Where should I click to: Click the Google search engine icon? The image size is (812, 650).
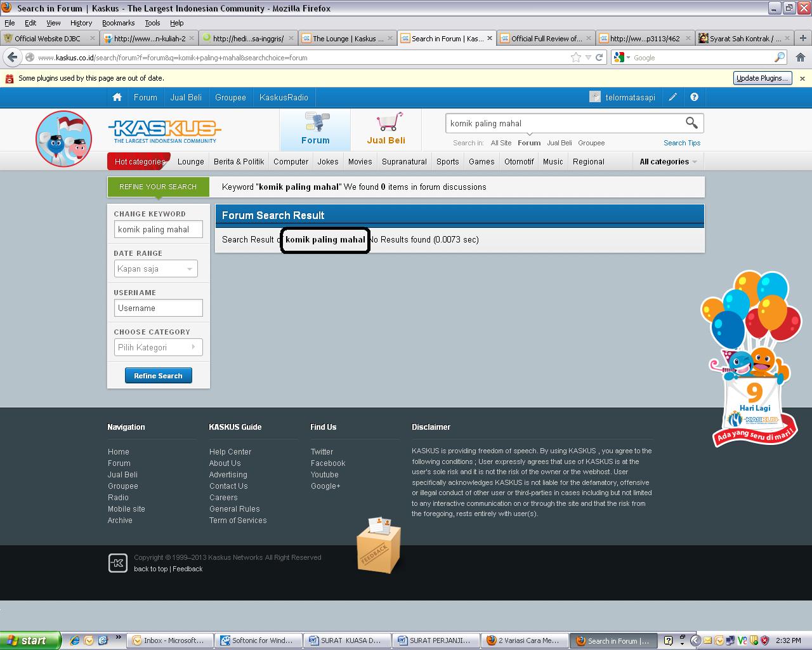coord(620,57)
